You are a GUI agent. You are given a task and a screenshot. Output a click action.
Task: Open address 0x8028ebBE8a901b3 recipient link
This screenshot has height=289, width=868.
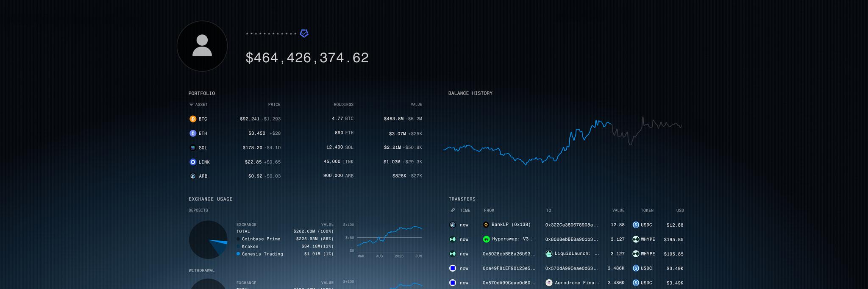(x=572, y=239)
